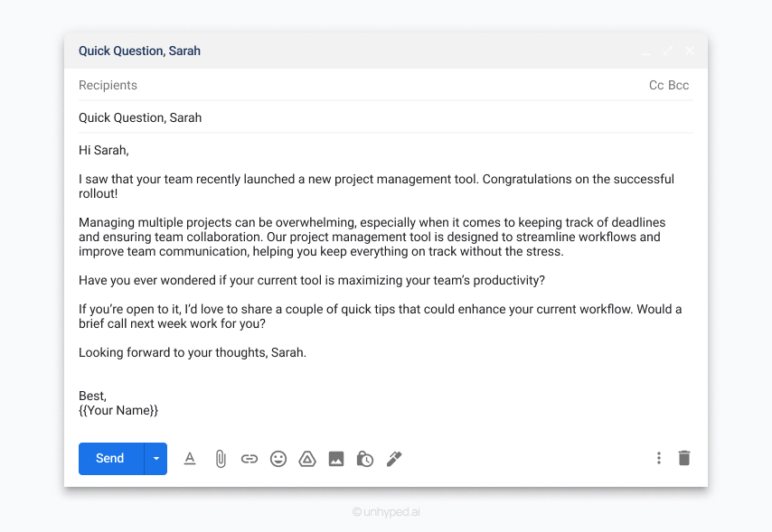Screen dimensions: 772x532
Task: Open the More options three-dot menu
Action: tap(659, 458)
